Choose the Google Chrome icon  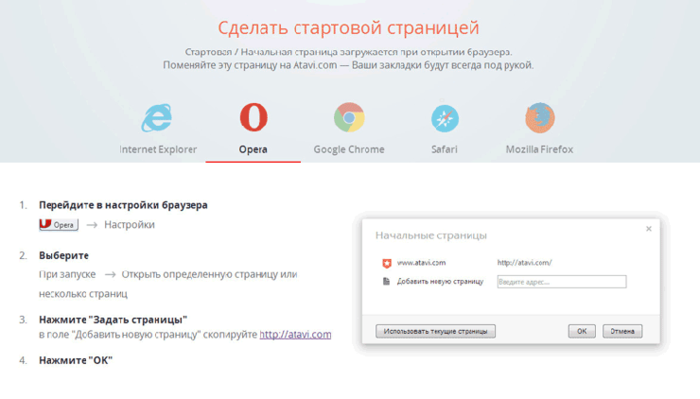click(x=349, y=117)
